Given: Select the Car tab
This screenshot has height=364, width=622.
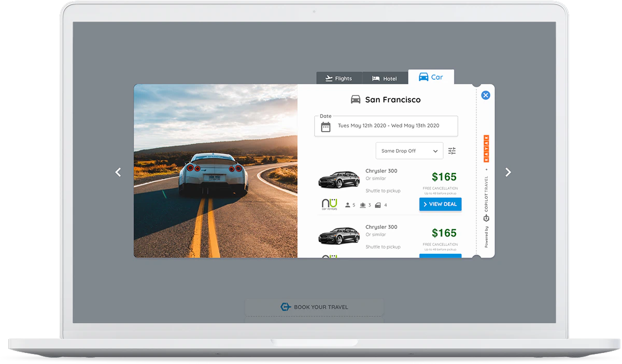Looking at the screenshot, I should (x=431, y=77).
